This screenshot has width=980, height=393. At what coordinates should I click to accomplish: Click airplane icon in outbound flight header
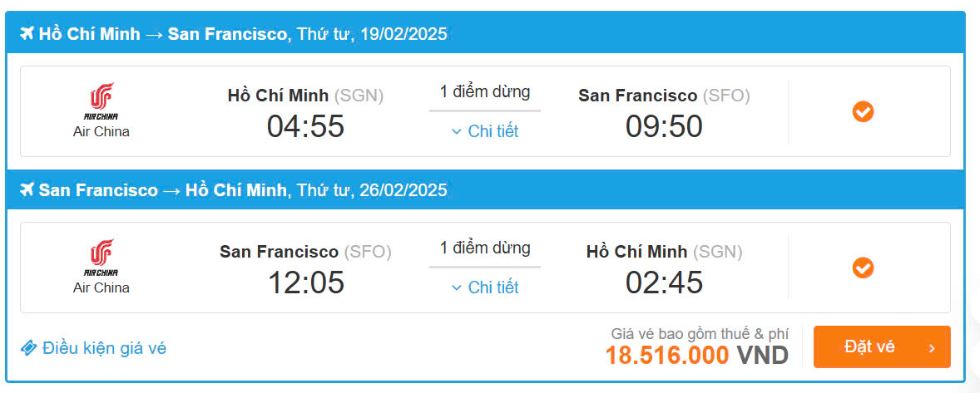(26, 34)
